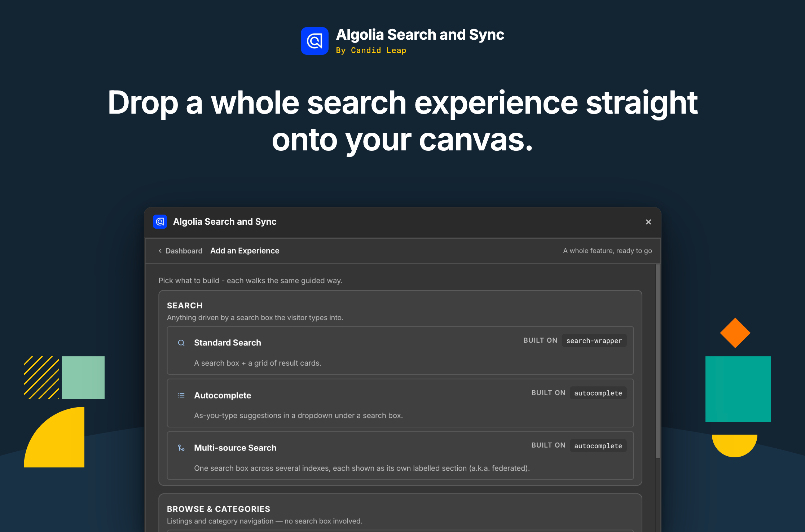Screen dimensions: 805x532
Task: Pick the Multi-source Search experience
Action: (x=400, y=456)
